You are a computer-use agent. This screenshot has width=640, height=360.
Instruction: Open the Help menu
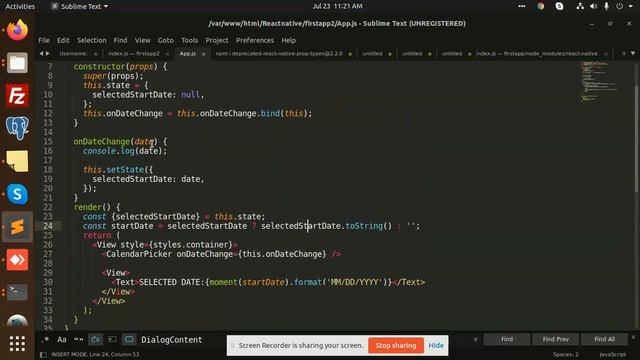pyautogui.click(x=289, y=40)
